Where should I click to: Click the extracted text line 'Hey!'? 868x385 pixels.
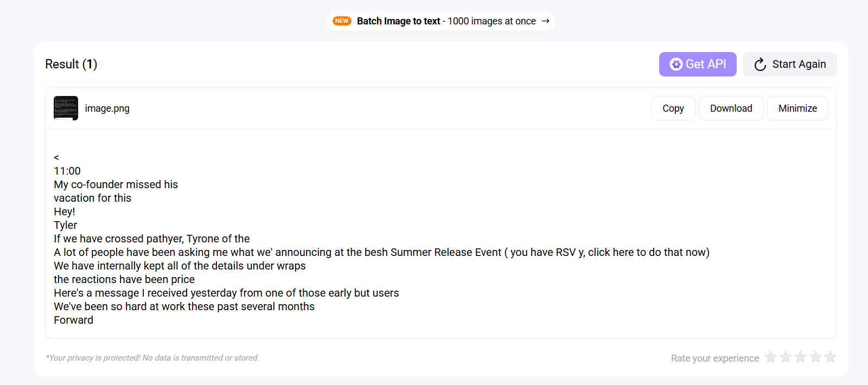click(64, 211)
